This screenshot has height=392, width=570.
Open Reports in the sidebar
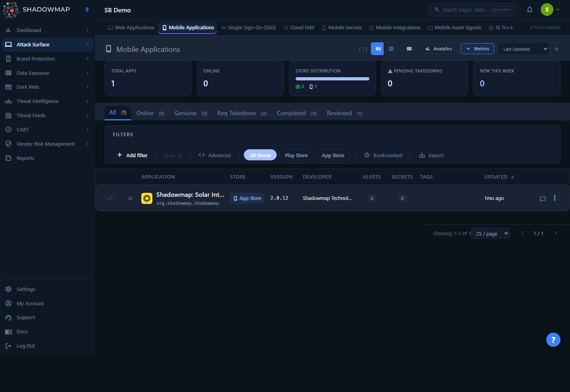click(47, 158)
